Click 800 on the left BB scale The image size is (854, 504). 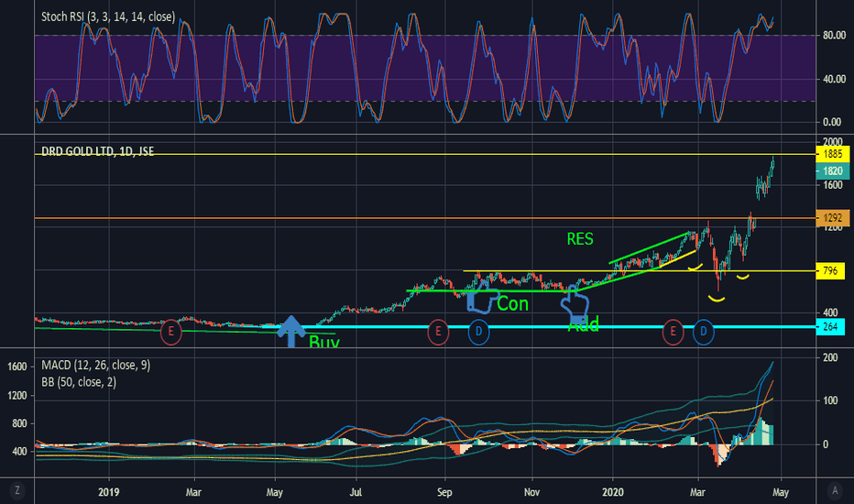pos(19,423)
